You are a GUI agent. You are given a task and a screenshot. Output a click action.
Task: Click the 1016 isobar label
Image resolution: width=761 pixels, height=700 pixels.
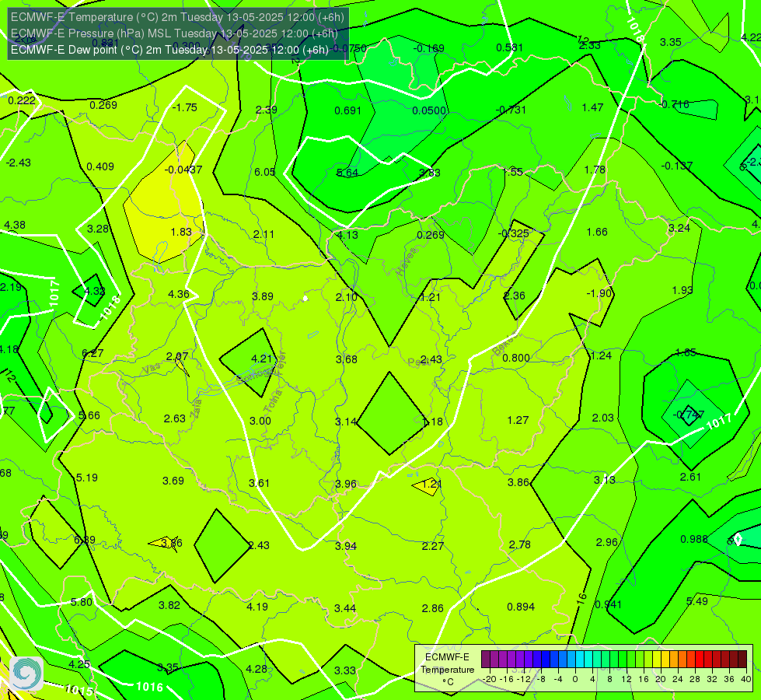click(x=149, y=687)
